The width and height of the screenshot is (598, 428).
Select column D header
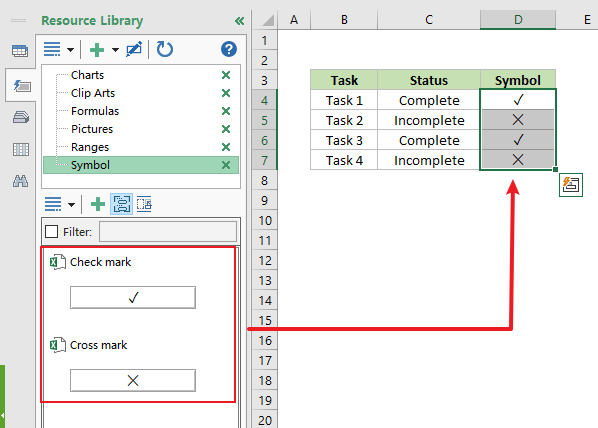[518, 20]
